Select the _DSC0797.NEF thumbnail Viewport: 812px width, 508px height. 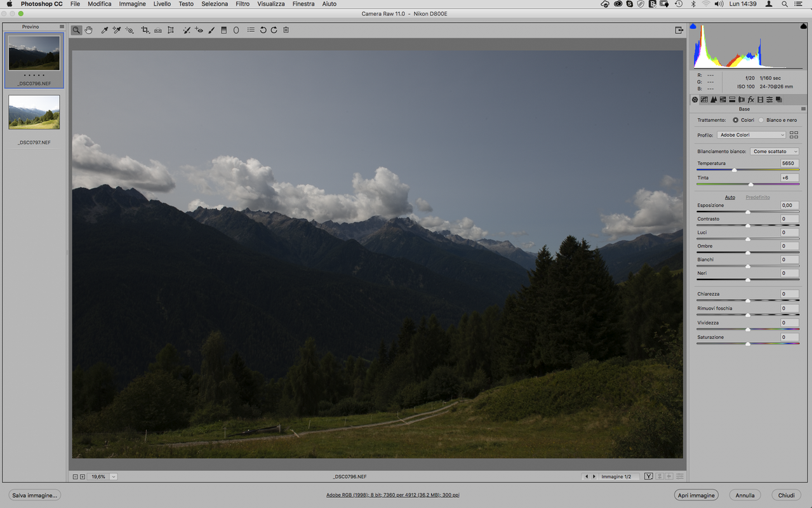point(34,112)
